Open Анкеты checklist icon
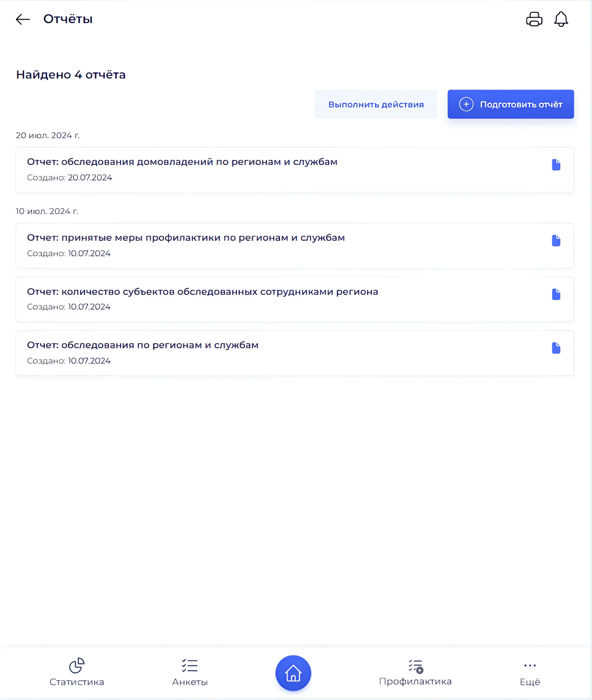This screenshot has width=592, height=700. (x=189, y=666)
